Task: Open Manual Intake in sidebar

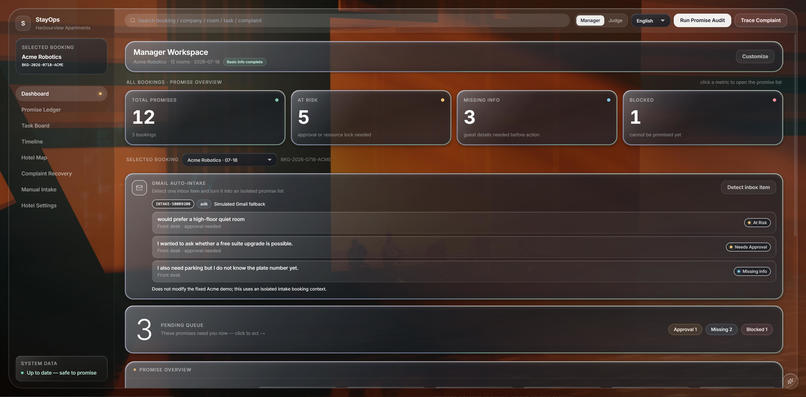Action: [61, 189]
